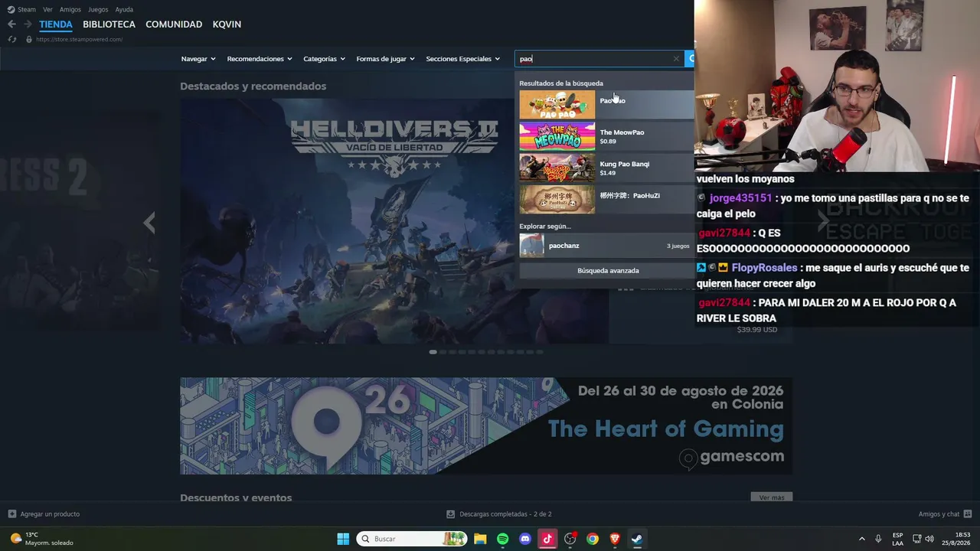The width and height of the screenshot is (980, 551).
Task: Expand the Secciones Especiales dropdown
Action: pyautogui.click(x=462, y=59)
